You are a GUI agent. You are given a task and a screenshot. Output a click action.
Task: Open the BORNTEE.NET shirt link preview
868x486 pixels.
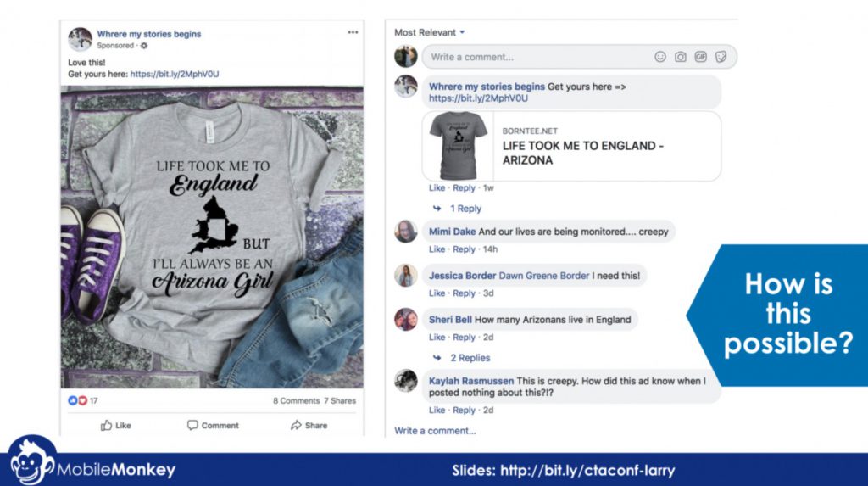[x=572, y=146]
